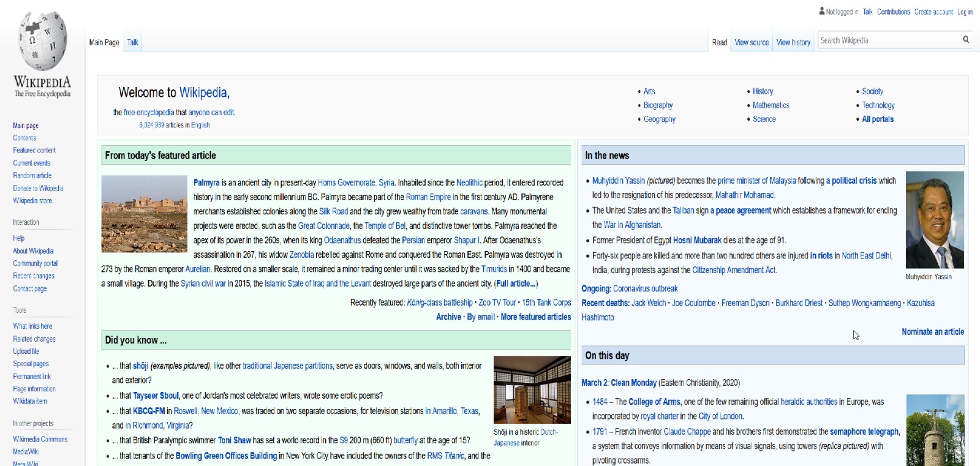Click More featured articles link
Screen dimensions: 980x466
coord(535,317)
